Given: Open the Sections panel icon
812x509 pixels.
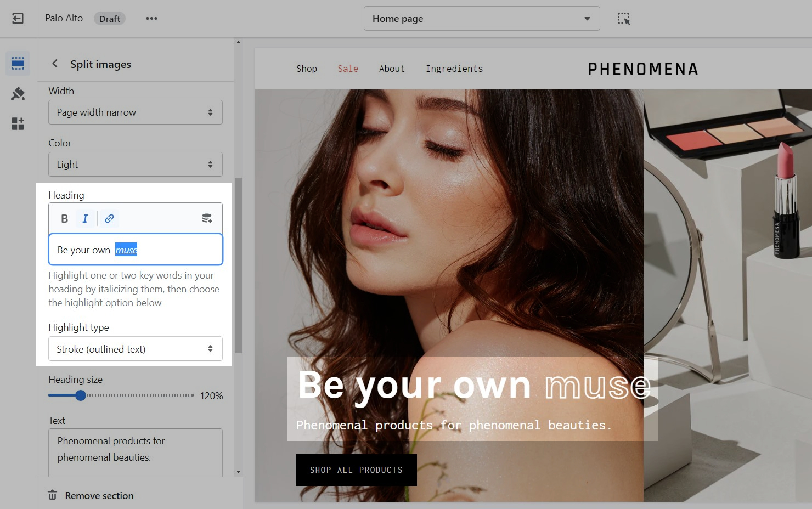Looking at the screenshot, I should pyautogui.click(x=18, y=64).
